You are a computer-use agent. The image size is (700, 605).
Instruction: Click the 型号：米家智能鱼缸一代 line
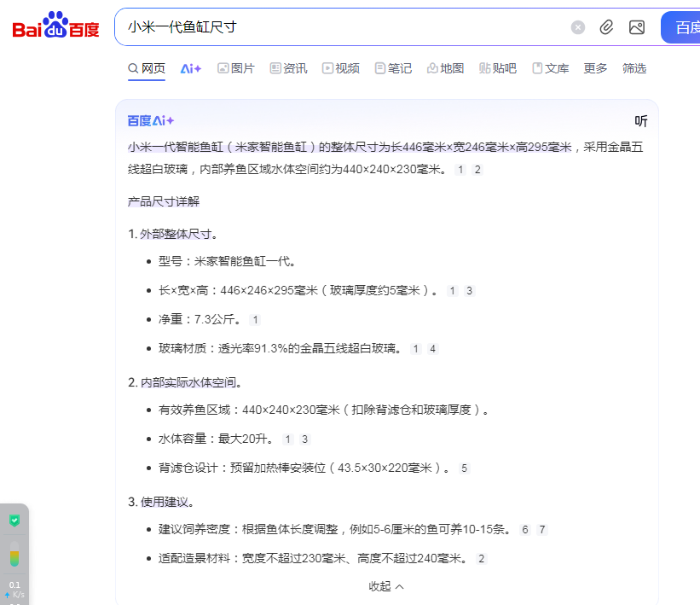click(x=226, y=261)
